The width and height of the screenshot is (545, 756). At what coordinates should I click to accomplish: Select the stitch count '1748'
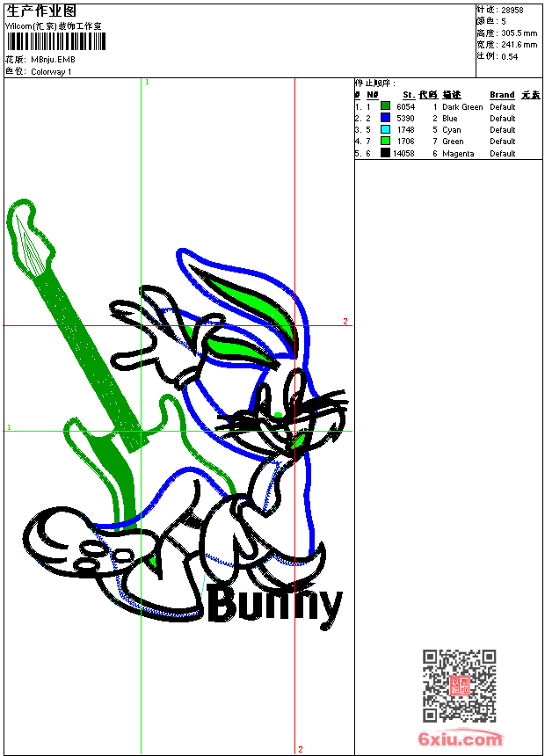point(405,130)
